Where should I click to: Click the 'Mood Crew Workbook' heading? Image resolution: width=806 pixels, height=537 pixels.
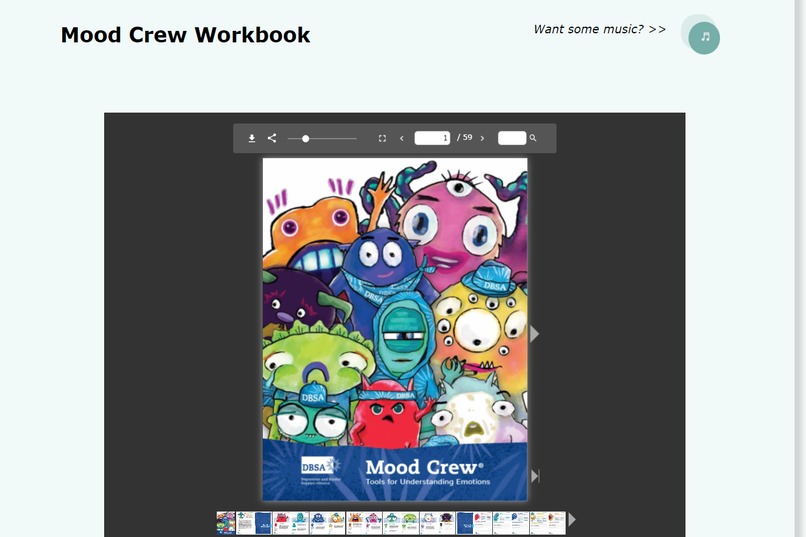coord(185,35)
